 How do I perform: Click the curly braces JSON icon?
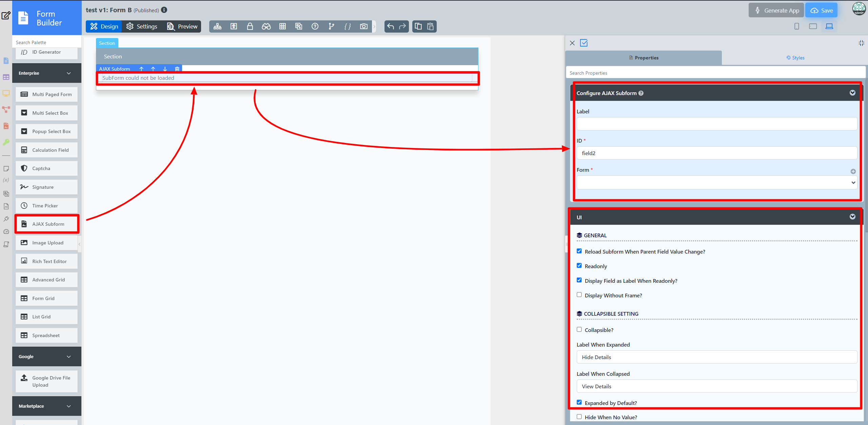347,26
